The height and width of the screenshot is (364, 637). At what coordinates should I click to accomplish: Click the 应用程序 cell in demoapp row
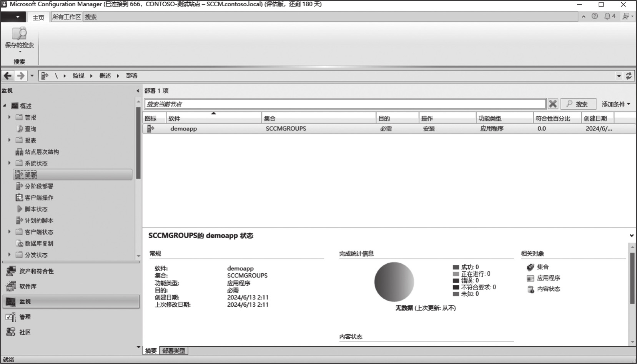(x=492, y=129)
